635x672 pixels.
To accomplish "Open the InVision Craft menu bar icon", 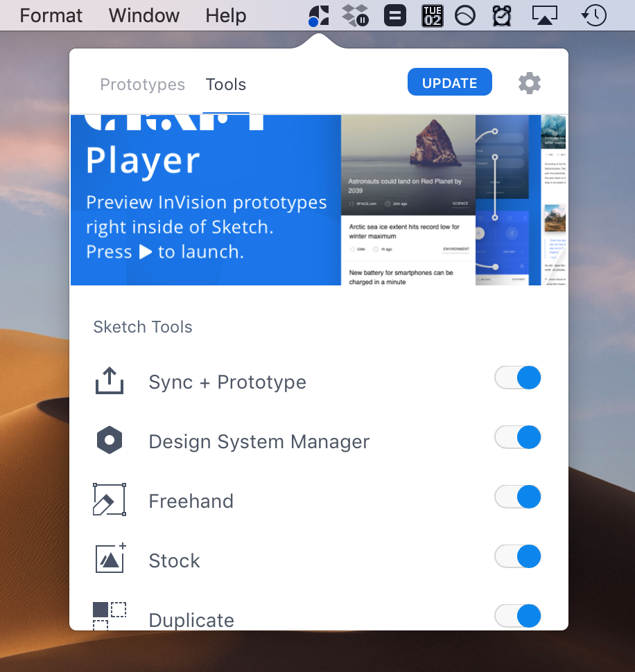I will coord(319,16).
